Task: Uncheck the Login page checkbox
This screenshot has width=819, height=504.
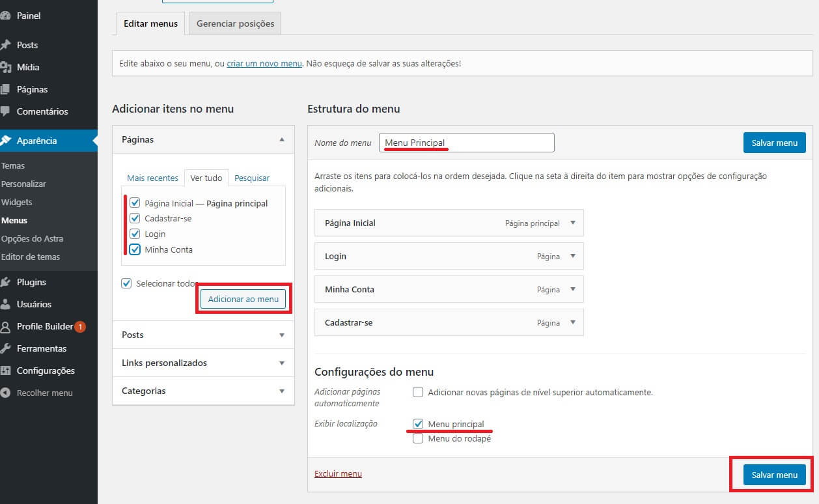Action: [135, 234]
